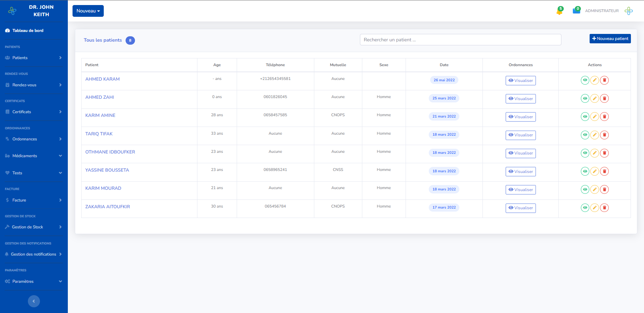Open Tableau de bord in sidebar
This screenshot has width=644, height=313.
point(28,31)
